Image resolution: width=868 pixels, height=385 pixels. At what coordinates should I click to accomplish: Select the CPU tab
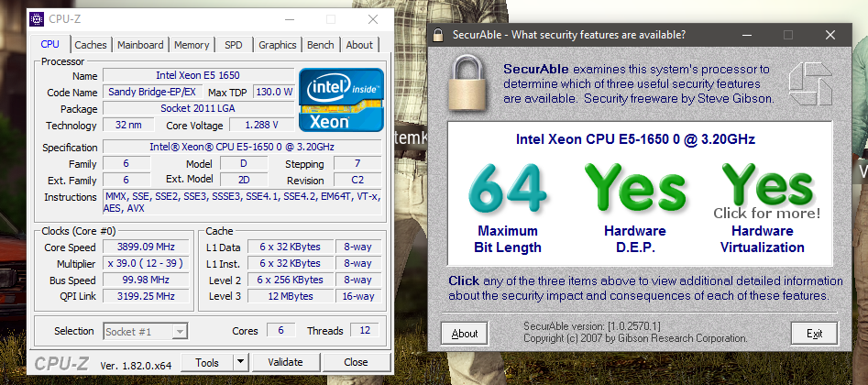(x=49, y=44)
